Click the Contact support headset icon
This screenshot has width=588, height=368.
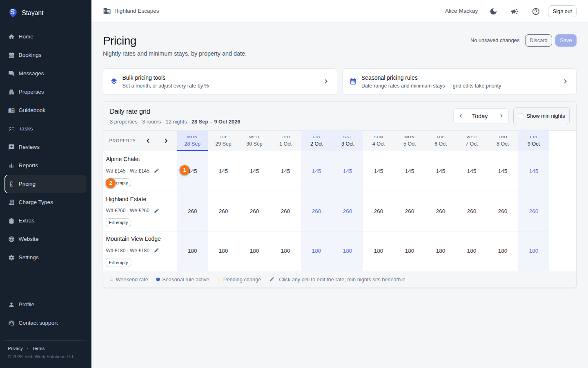(x=11, y=323)
